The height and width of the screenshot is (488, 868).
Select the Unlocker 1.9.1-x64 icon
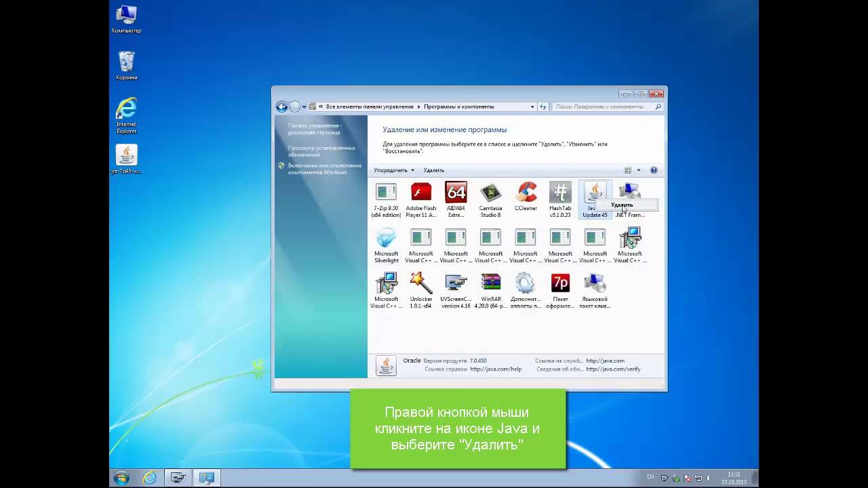coord(420,291)
